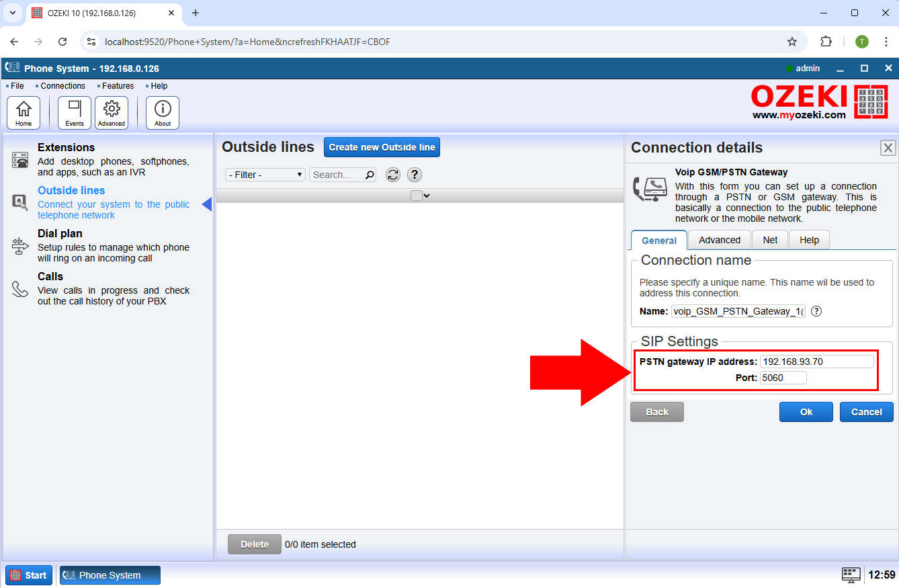Switch to the Advanced tab
Viewport: 899px width, 588px height.
(x=720, y=240)
